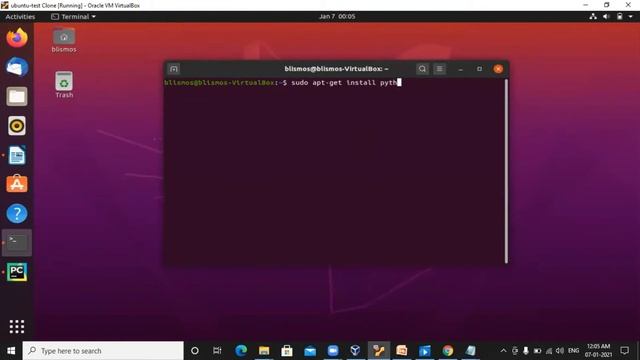The width and height of the screenshot is (640, 360).
Task: Open Firefox from the Ubuntu dock
Action: (17, 38)
